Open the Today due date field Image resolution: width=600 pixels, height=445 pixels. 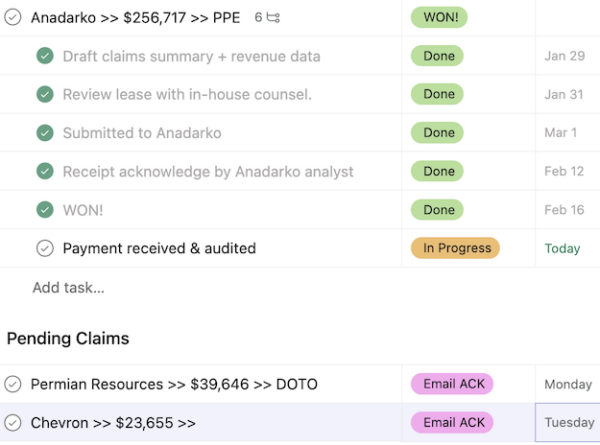[x=562, y=248]
